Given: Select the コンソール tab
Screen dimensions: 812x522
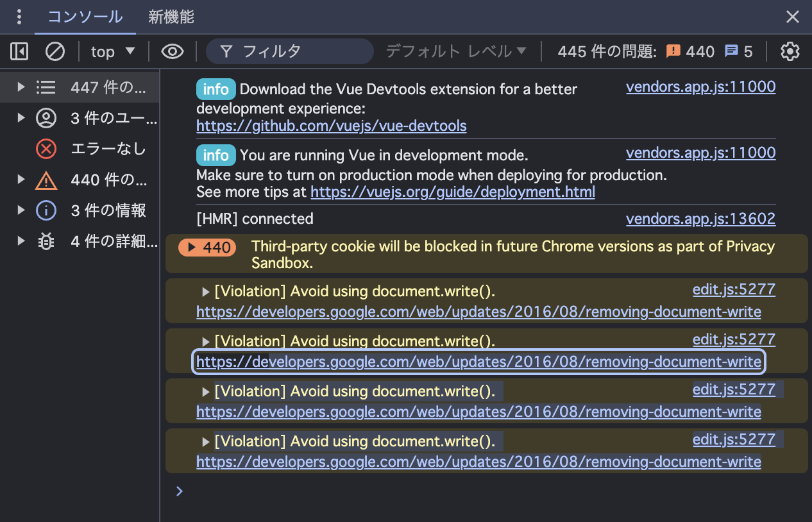Looking at the screenshot, I should tap(85, 17).
